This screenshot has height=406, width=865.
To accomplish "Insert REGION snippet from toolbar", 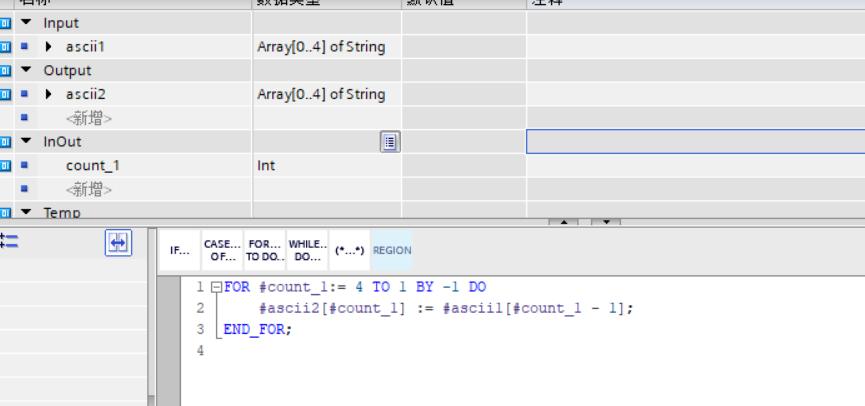I will [x=392, y=251].
